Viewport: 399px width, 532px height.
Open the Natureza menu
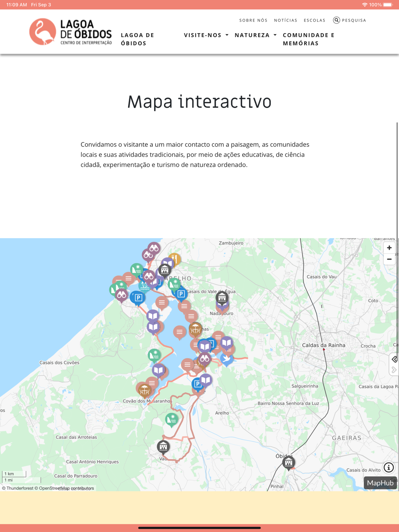click(252, 35)
